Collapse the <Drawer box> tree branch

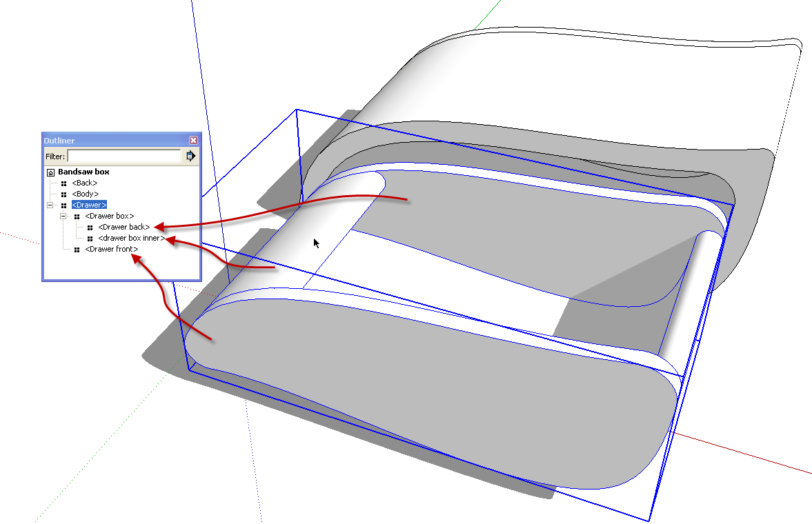[x=63, y=216]
